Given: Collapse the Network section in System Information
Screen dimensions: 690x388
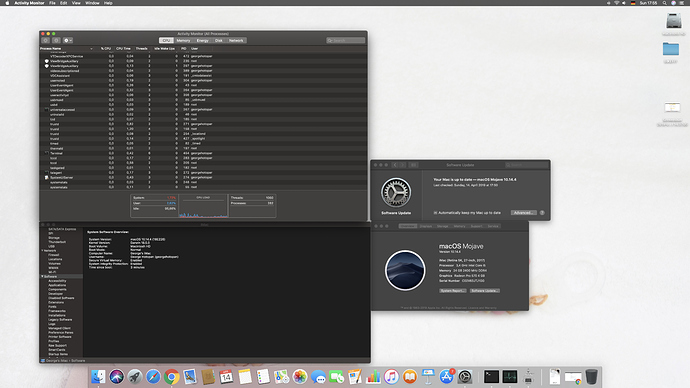Looking at the screenshot, I should point(42,250).
